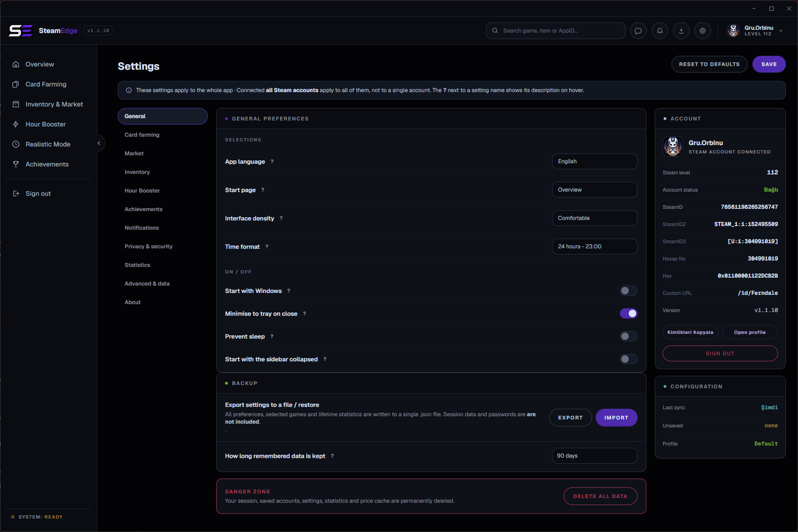Image resolution: width=798 pixels, height=532 pixels.
Task: Click the help icon beside Start page
Action: click(x=263, y=190)
